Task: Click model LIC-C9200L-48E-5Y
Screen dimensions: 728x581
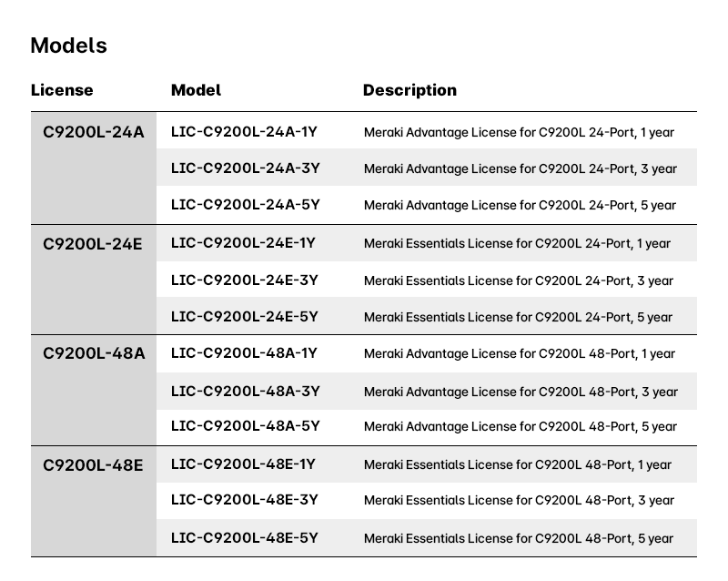Action: click(x=244, y=538)
